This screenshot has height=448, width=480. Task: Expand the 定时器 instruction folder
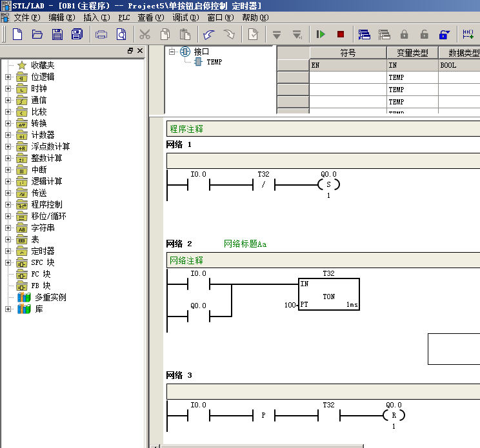point(8,251)
